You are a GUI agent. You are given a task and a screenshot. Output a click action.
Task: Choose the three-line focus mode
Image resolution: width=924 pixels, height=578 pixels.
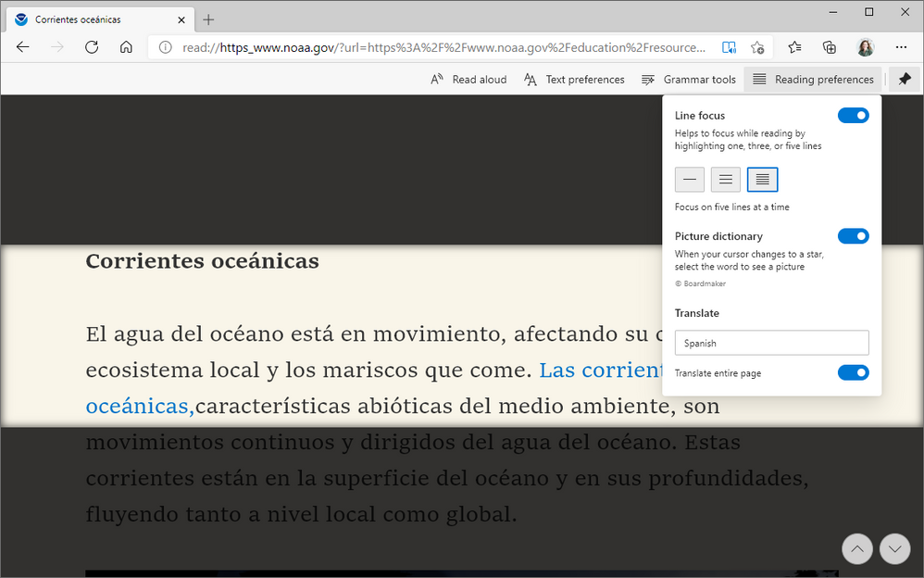pyautogui.click(x=726, y=179)
